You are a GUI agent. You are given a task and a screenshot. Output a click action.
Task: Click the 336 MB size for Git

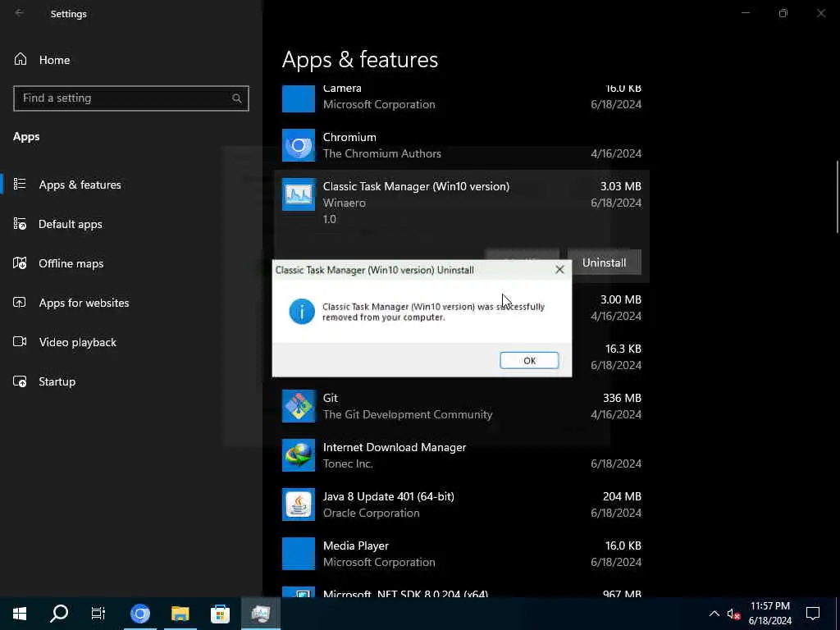(622, 398)
